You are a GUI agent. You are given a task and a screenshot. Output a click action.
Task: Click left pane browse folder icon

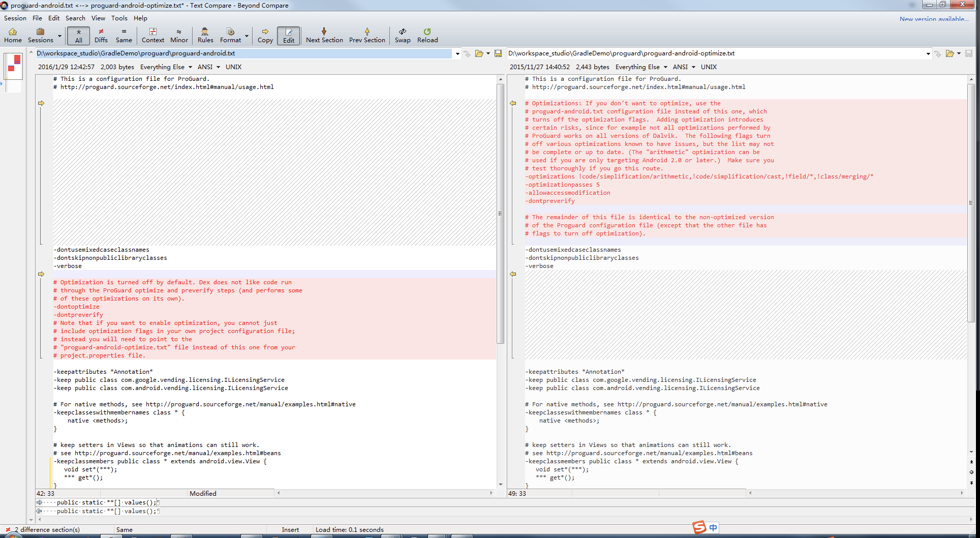tap(479, 53)
